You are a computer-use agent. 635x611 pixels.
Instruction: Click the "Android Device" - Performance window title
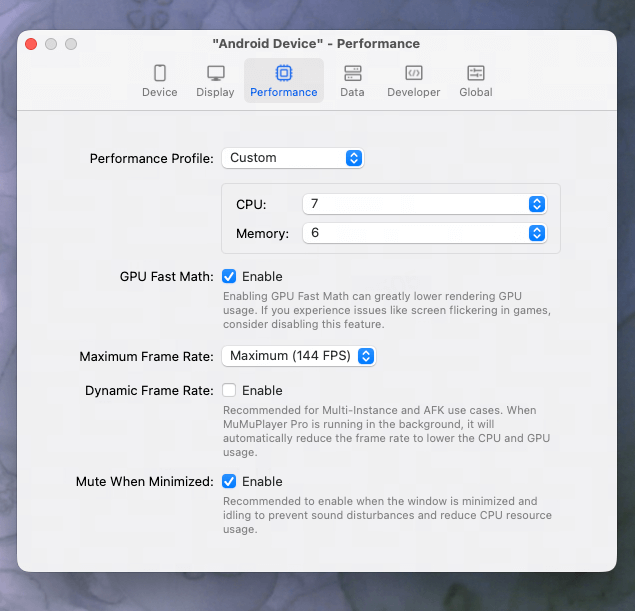pyautogui.click(x=316, y=44)
